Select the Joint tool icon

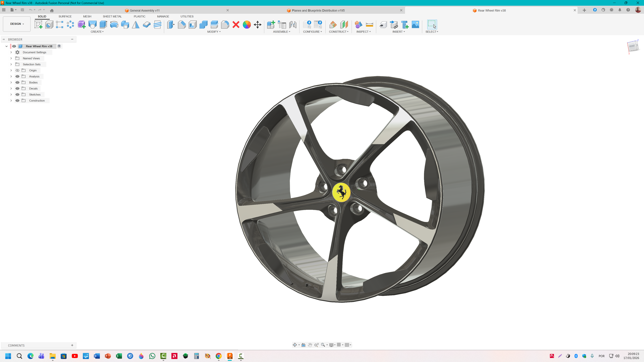(x=293, y=24)
